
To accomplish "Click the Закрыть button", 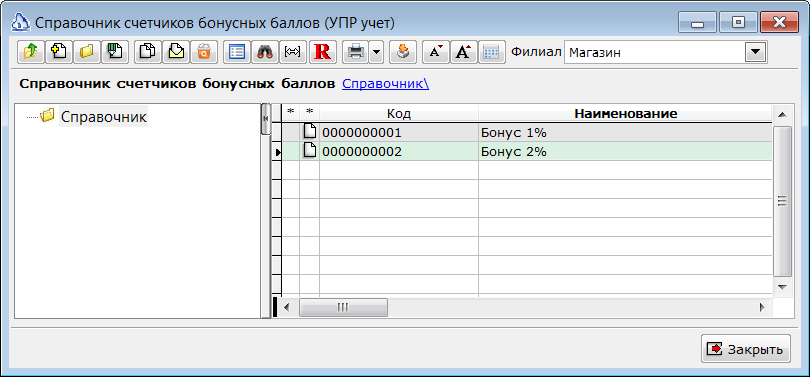I will pyautogui.click(x=746, y=349).
